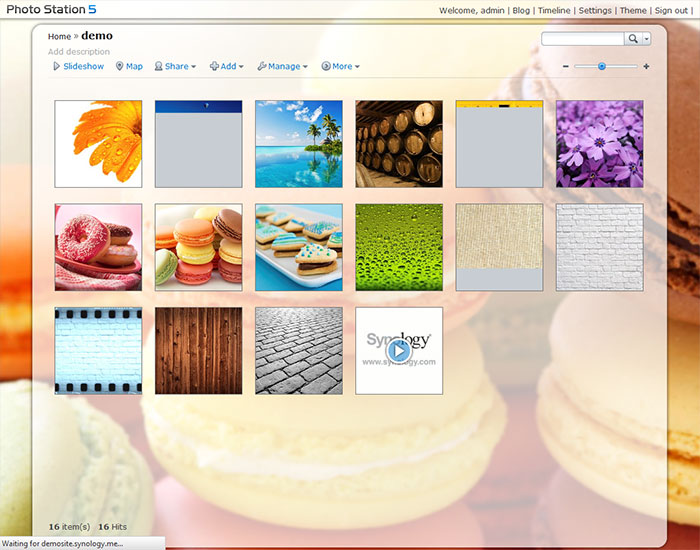The height and width of the screenshot is (550, 700).
Task: Open the pink donuts photo
Action: point(98,247)
